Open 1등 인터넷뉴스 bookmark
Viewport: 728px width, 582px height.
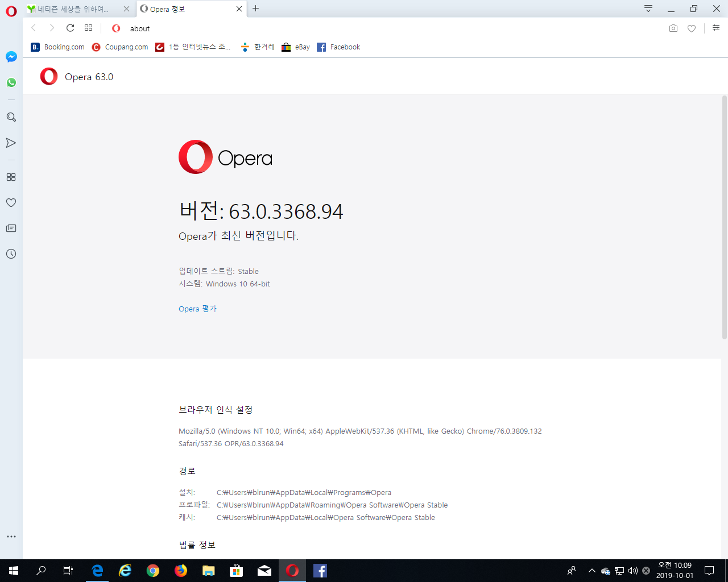pyautogui.click(x=193, y=47)
